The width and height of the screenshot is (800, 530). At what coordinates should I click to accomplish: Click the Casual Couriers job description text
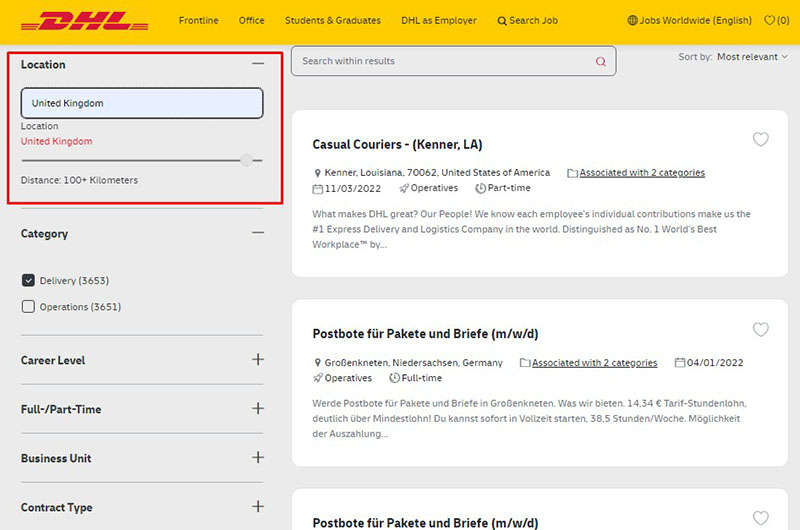(x=531, y=229)
